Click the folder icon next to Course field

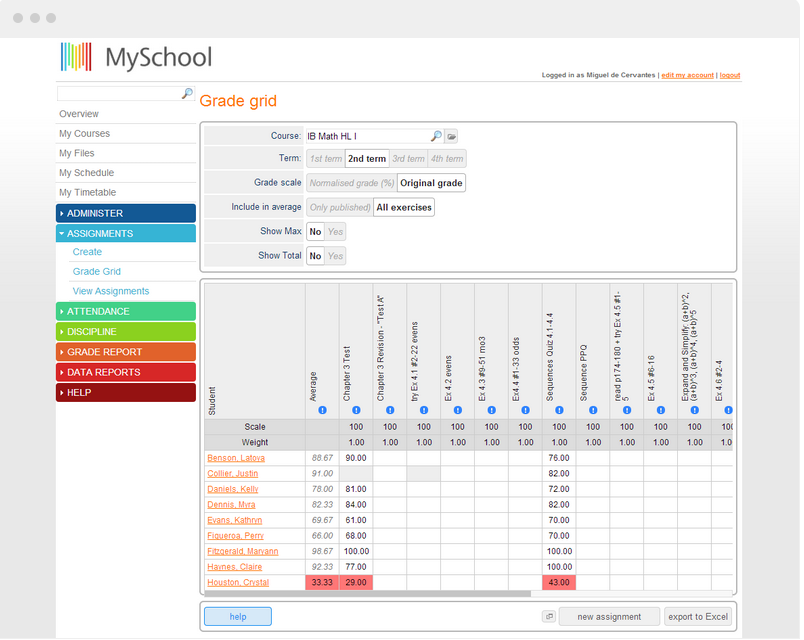(451, 136)
